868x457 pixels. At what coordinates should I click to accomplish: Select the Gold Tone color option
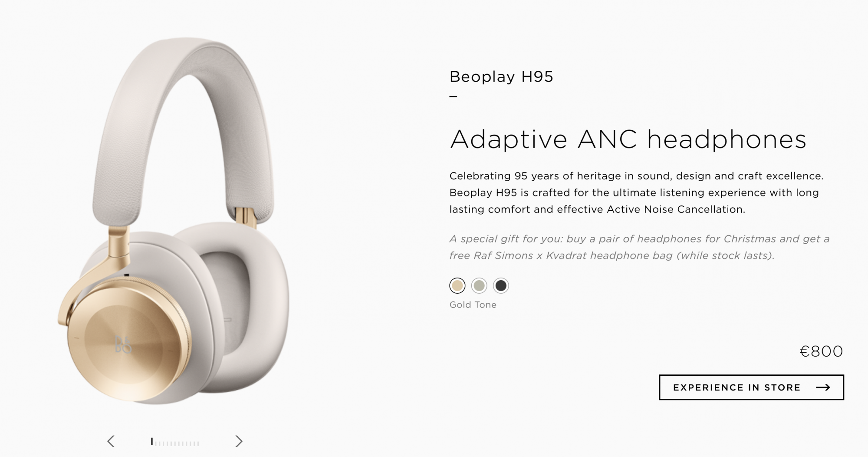457,285
